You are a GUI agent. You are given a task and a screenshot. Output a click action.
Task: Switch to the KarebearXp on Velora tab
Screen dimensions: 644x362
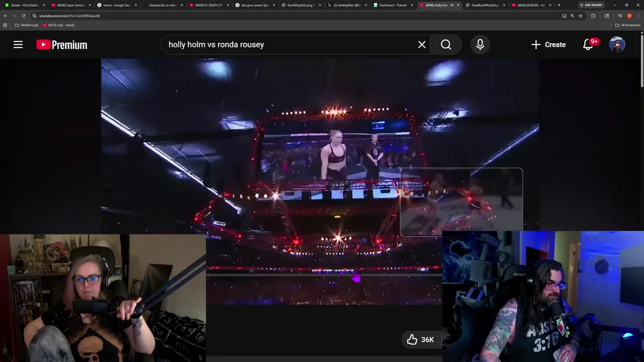tap(163, 5)
